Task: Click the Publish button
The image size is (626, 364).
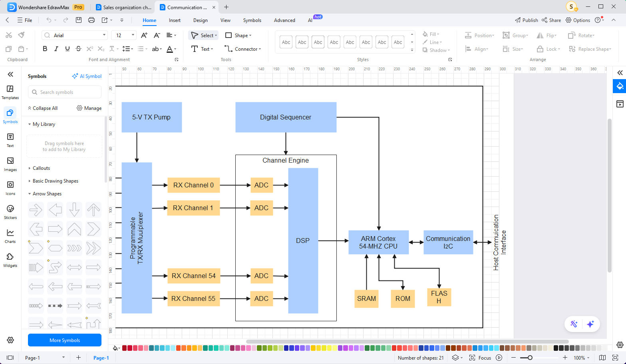Action: (526, 20)
